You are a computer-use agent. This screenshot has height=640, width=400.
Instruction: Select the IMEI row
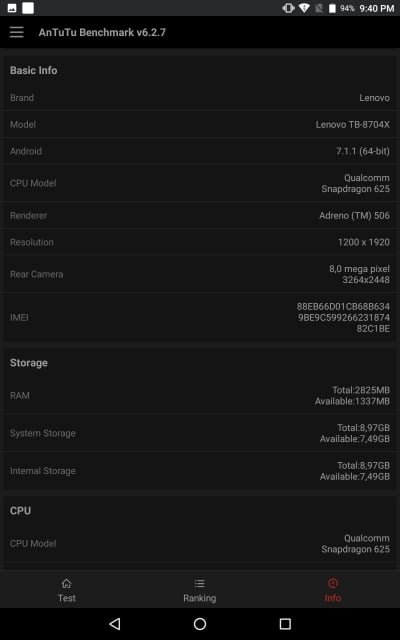click(x=200, y=318)
